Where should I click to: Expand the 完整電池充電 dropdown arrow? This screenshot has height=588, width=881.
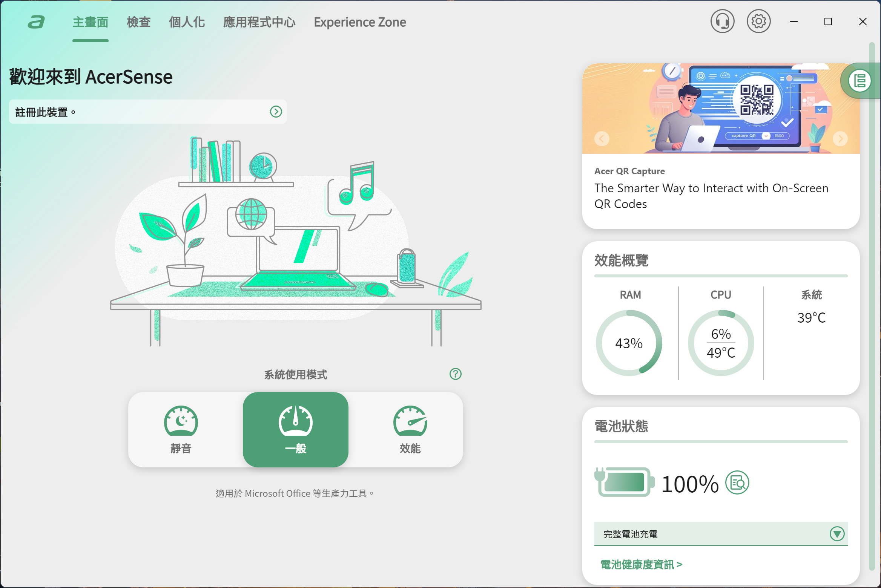tap(837, 534)
